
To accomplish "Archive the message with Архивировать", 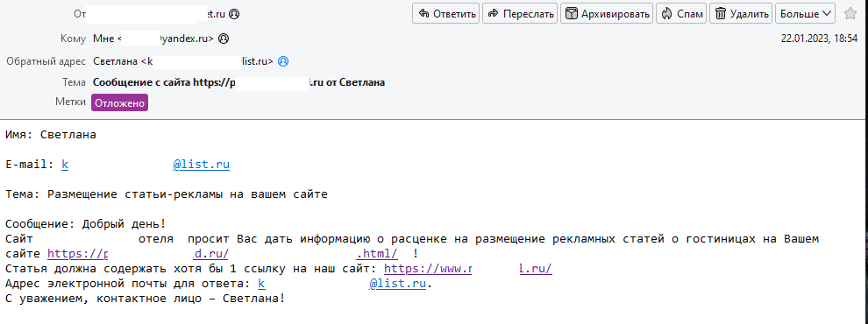I will coord(607,14).
